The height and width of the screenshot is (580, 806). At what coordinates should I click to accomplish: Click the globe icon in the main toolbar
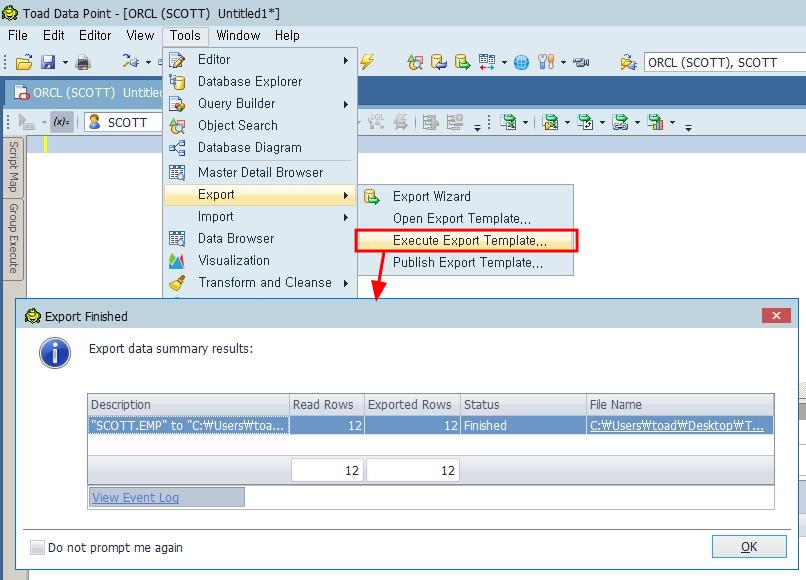pos(521,62)
